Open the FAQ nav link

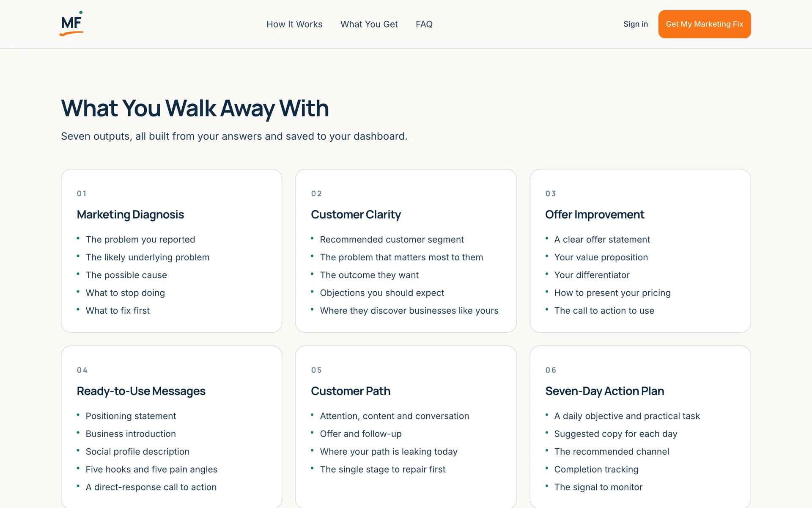(424, 24)
